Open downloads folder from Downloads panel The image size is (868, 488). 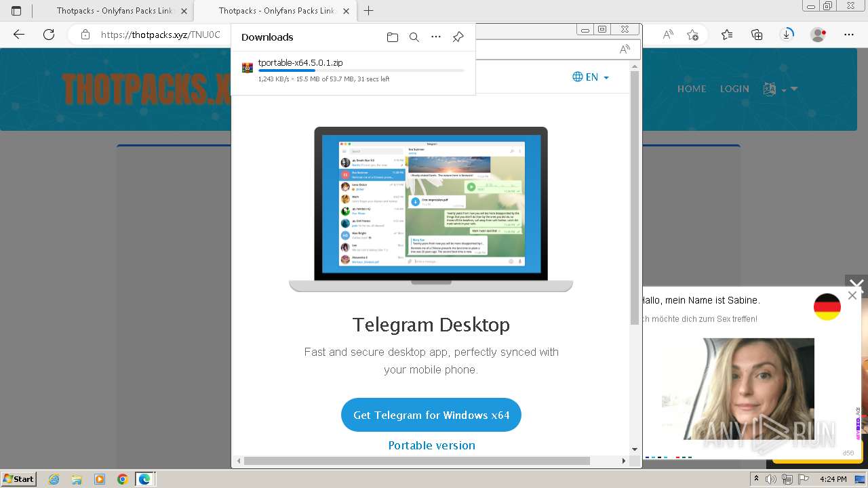393,37
